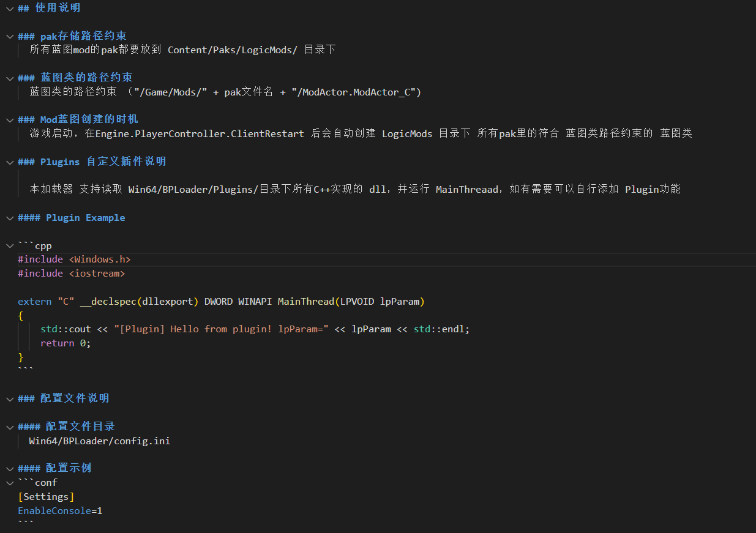Fold the Mod蓝图创建的时机 section
The height and width of the screenshot is (533, 756).
tap(9, 119)
